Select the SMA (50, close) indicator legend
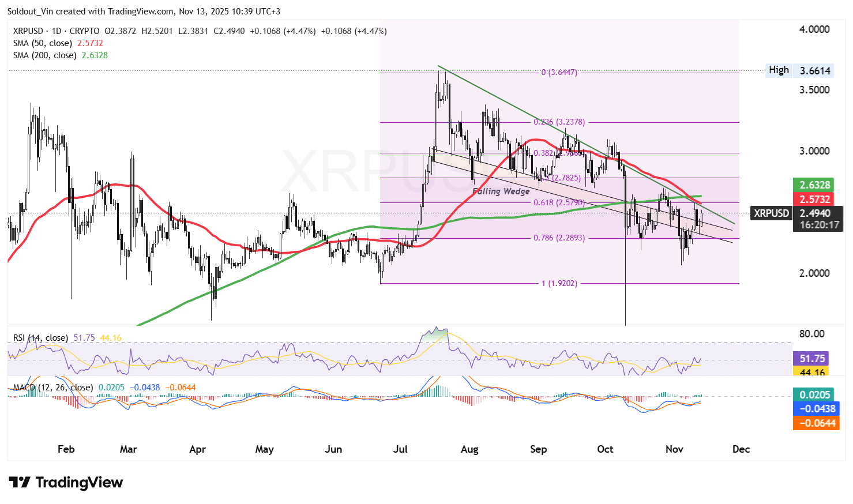853x504 pixels. coord(42,43)
